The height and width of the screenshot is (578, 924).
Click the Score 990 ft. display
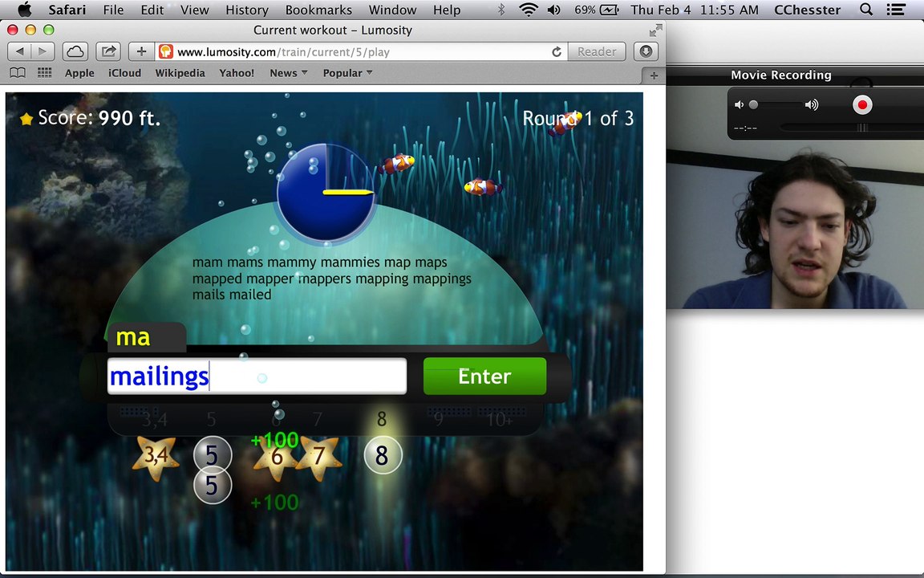(x=90, y=118)
